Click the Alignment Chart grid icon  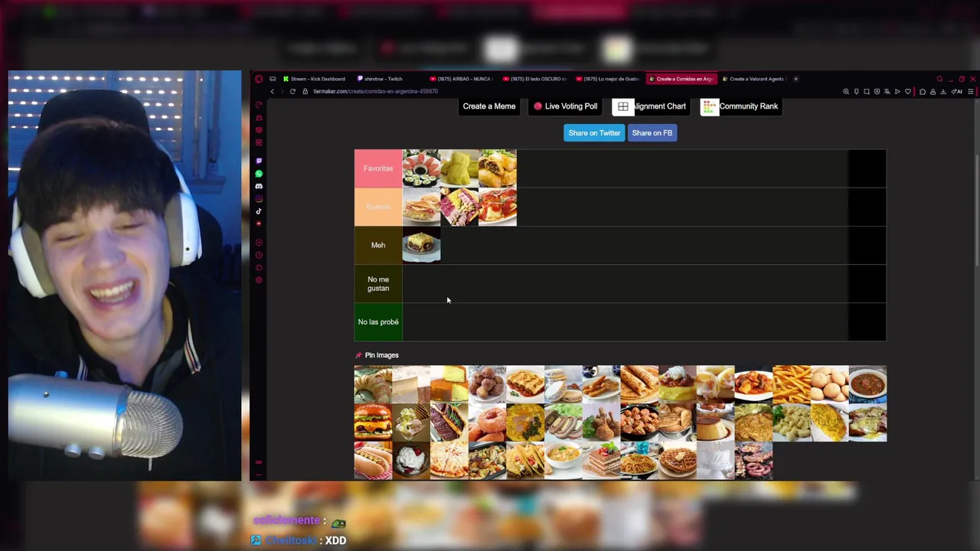(x=623, y=106)
